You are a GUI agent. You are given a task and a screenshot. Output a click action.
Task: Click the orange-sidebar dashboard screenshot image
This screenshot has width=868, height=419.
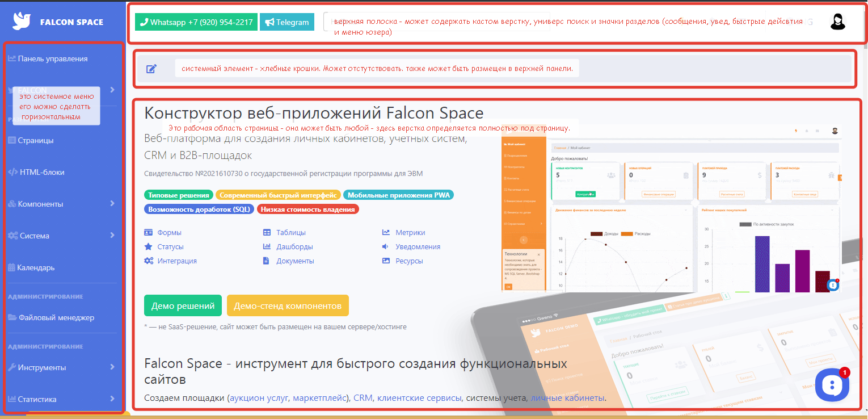[672, 207]
